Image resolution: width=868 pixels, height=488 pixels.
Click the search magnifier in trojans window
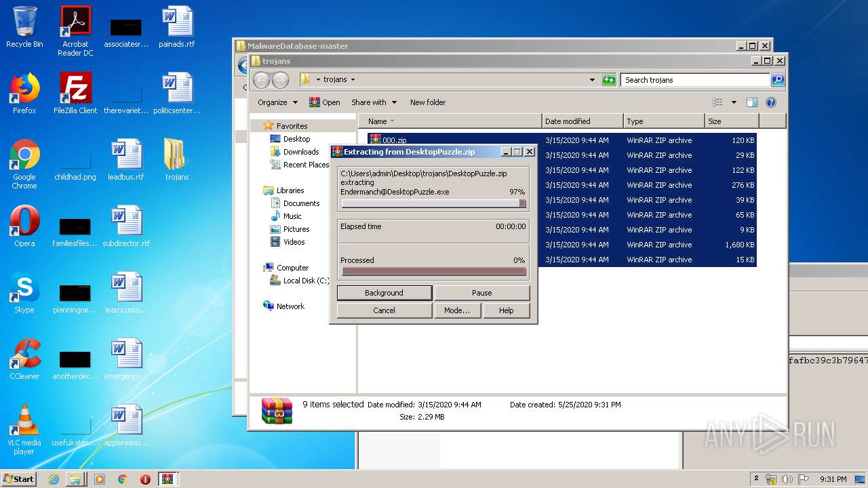[778, 79]
